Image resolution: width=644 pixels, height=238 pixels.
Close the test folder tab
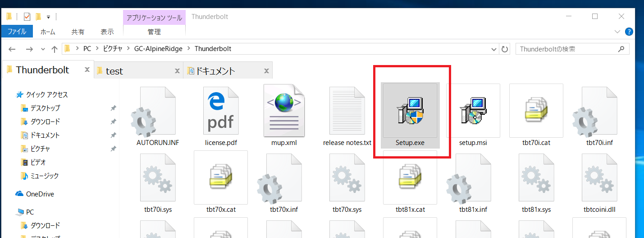pyautogui.click(x=178, y=71)
